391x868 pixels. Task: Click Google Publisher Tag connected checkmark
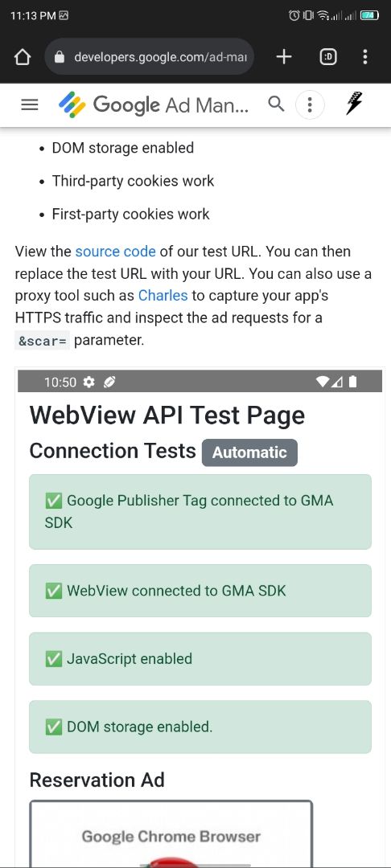(x=53, y=501)
